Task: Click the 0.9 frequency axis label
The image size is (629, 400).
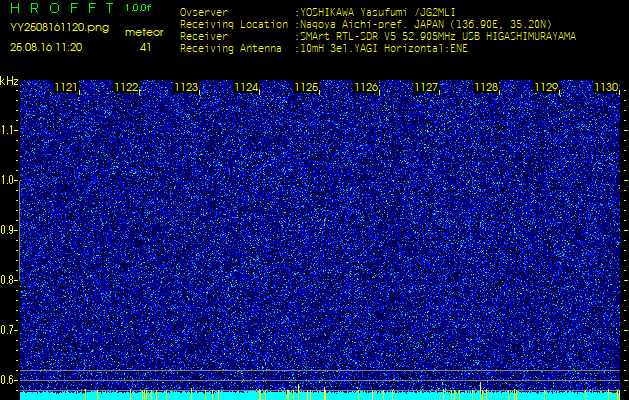Action: tap(7, 230)
